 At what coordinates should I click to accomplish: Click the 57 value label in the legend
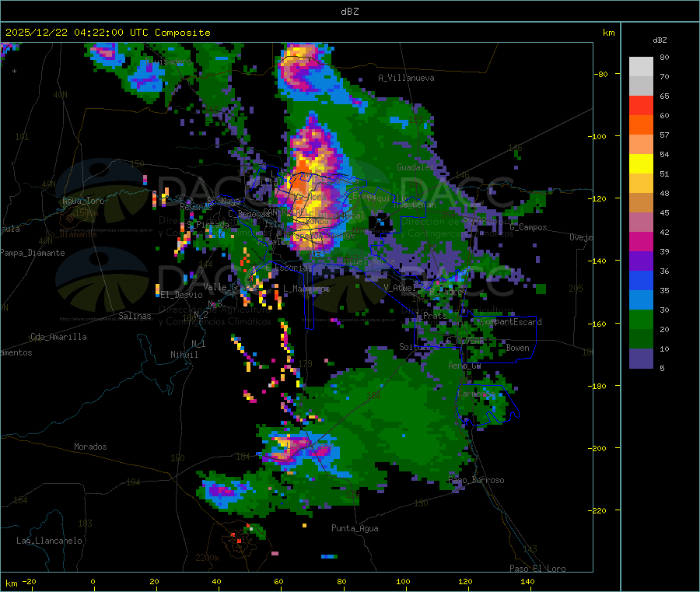[x=664, y=135]
